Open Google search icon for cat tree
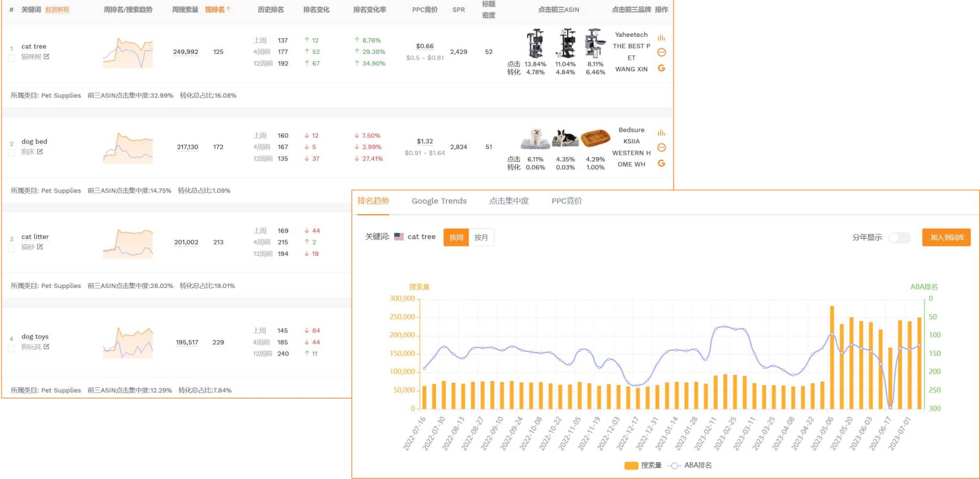 [661, 68]
